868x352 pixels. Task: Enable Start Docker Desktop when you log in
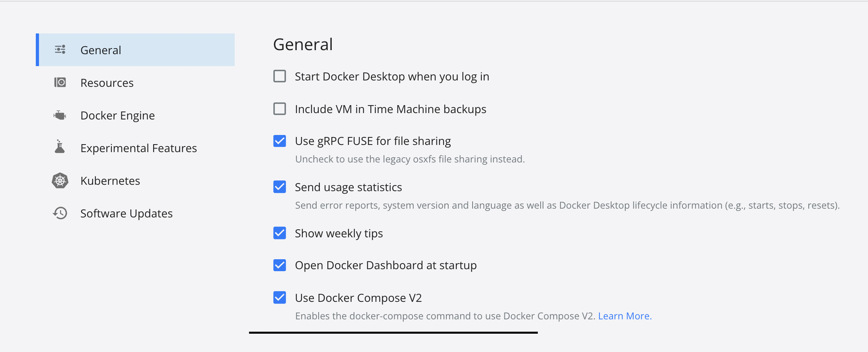280,76
